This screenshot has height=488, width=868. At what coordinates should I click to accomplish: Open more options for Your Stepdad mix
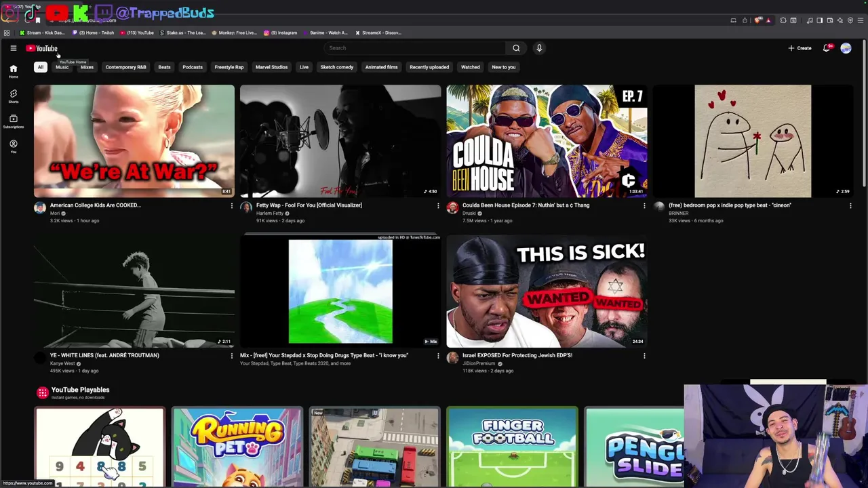pyautogui.click(x=438, y=355)
